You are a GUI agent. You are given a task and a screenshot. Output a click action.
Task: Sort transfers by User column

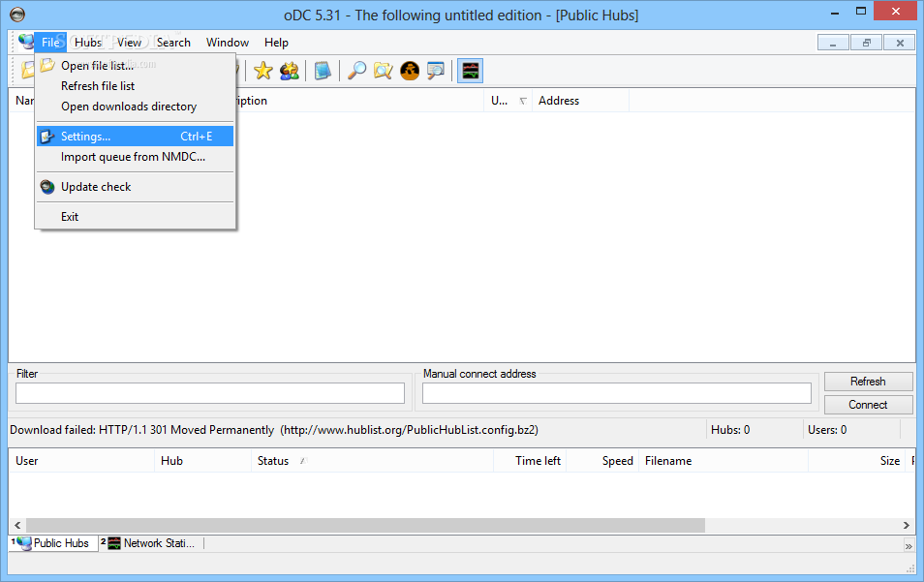81,461
